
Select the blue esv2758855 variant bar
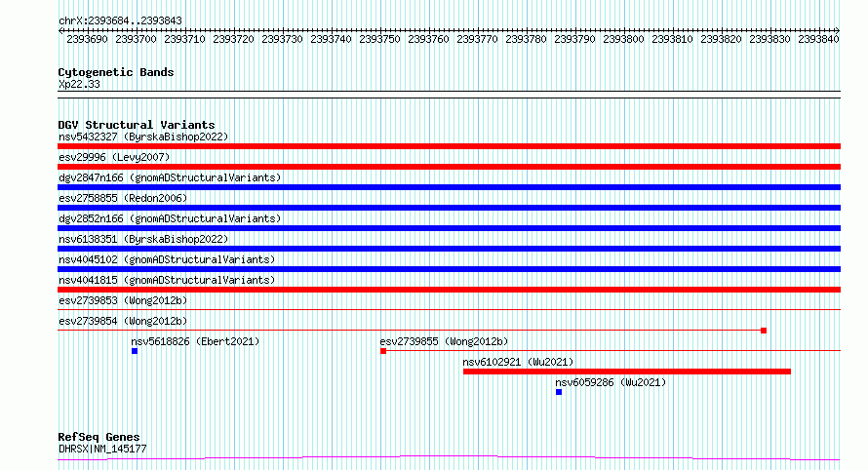[x=449, y=208]
